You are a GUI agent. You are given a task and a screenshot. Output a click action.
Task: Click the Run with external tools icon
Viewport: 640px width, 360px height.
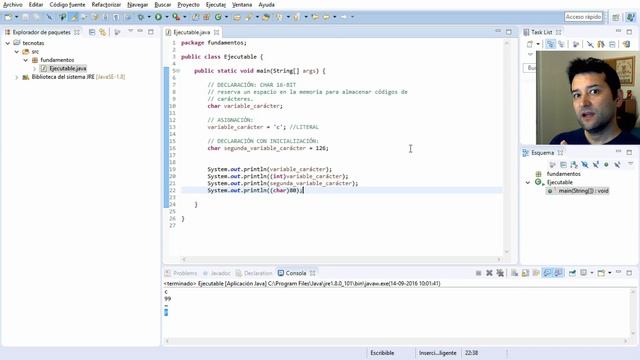(x=176, y=17)
